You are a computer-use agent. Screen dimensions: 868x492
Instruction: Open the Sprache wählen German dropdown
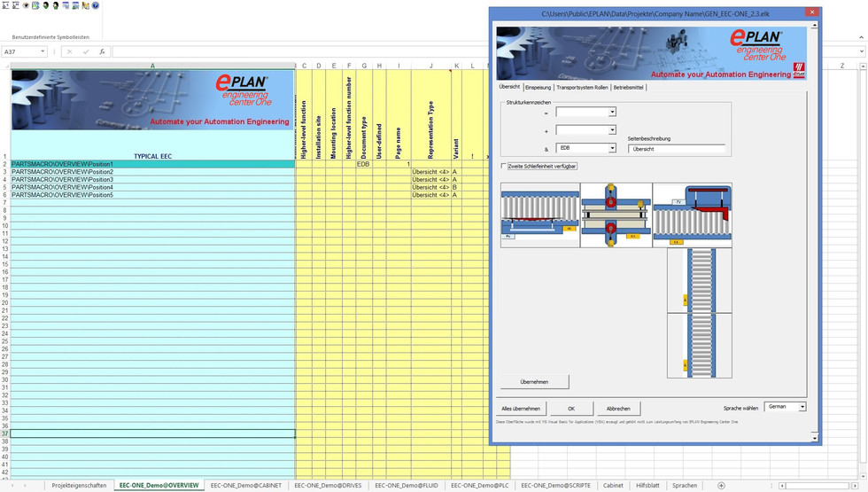pyautogui.click(x=802, y=407)
